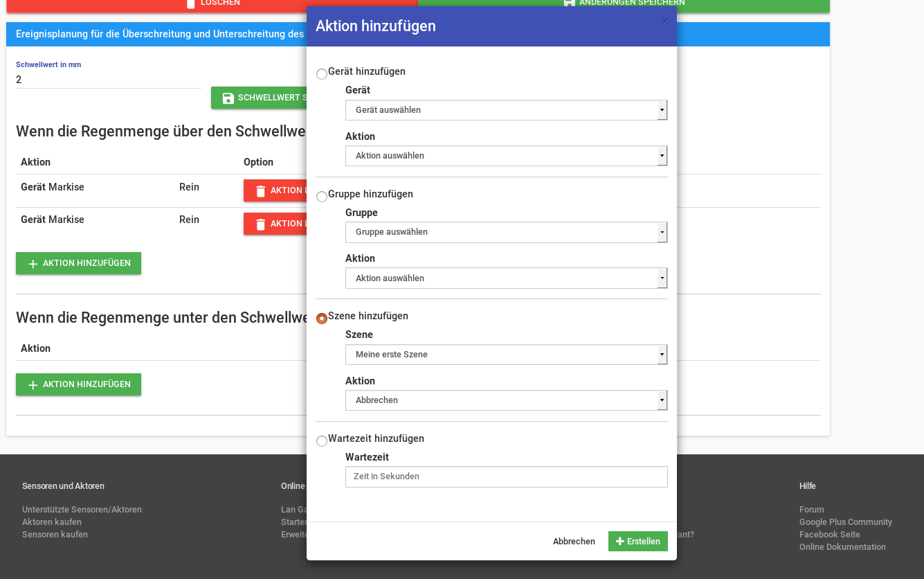Click Abbrechen in the dialog footer
This screenshot has height=579, width=924.
574,542
